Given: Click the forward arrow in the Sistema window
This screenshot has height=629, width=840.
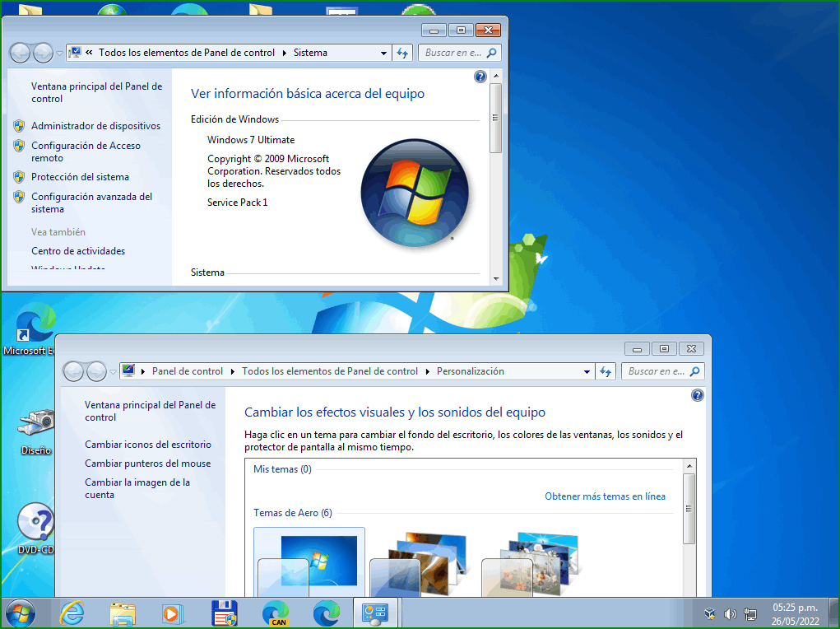Looking at the screenshot, I should pos(43,53).
